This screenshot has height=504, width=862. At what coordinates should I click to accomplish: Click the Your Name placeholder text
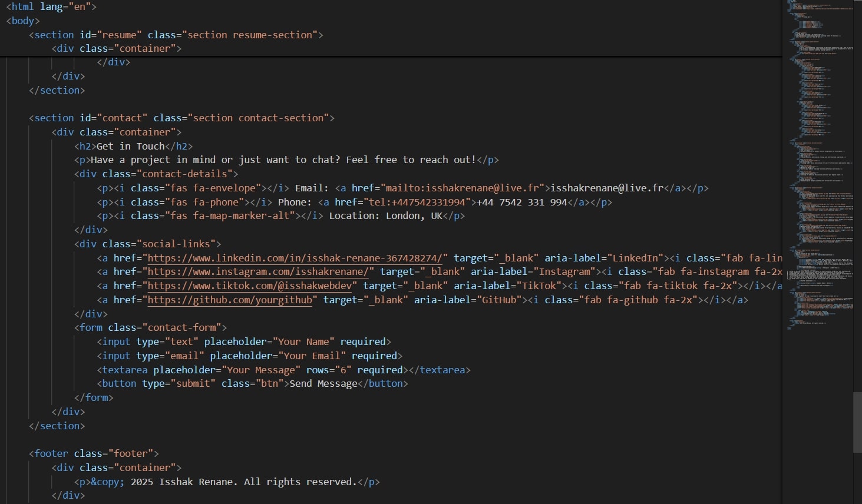click(x=303, y=342)
